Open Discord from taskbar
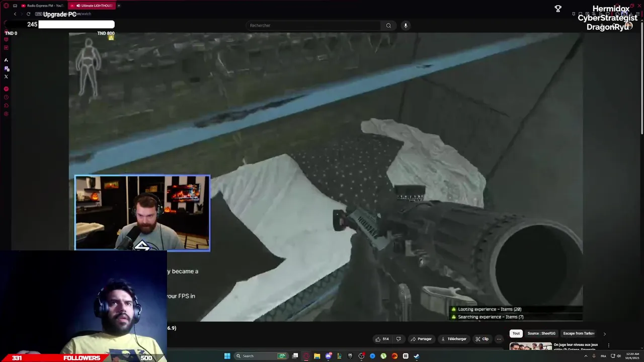Screen dimensions: 644x362 (x=328, y=356)
